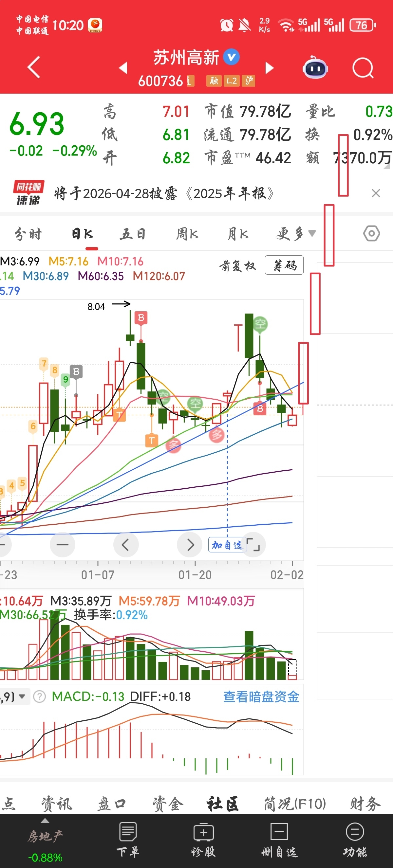Screen dimensions: 393x868
Task: Select the 月K tab
Action: (238, 233)
